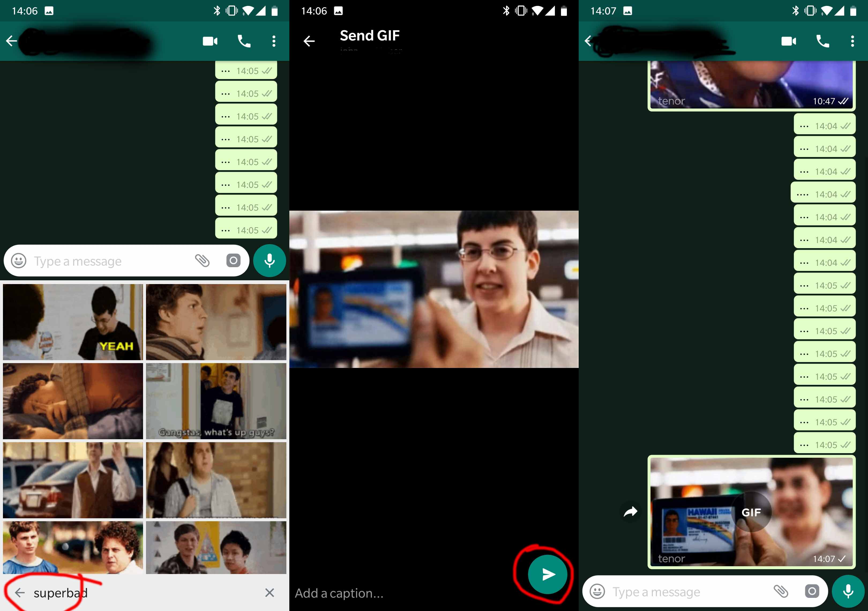Select the GIF of two boys in classroom

(x=216, y=547)
